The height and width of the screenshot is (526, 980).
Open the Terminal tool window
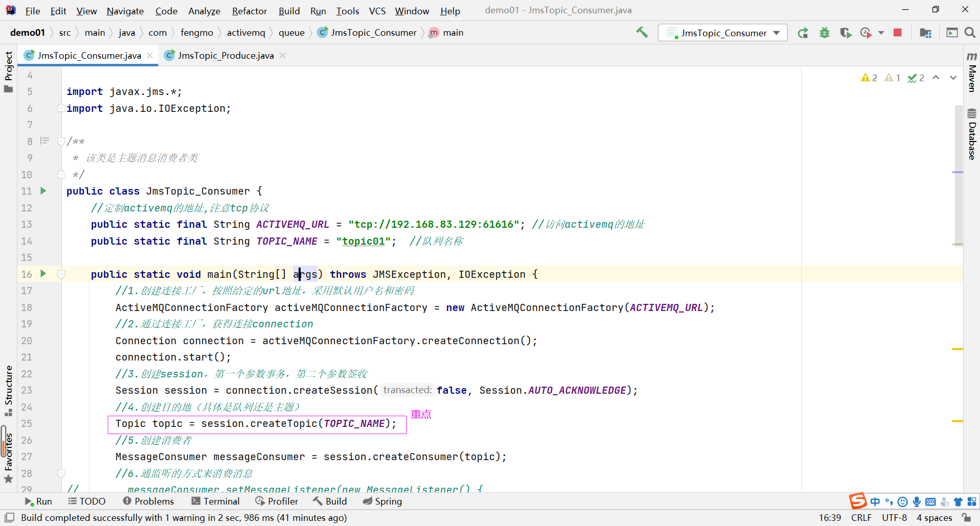click(x=215, y=501)
